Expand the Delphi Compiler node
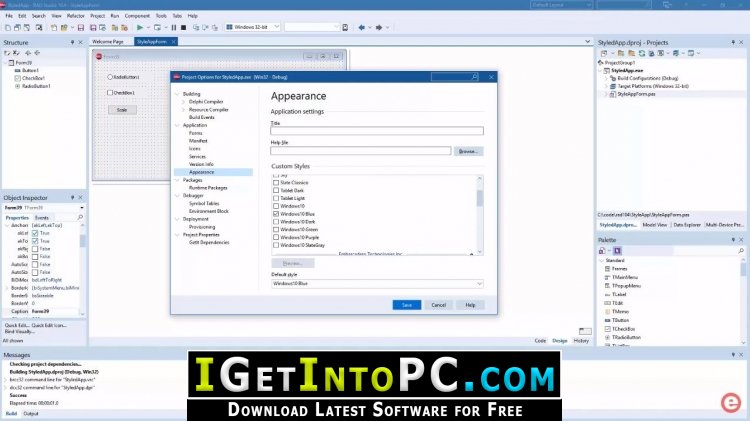The height and width of the screenshot is (421, 750). click(183, 102)
